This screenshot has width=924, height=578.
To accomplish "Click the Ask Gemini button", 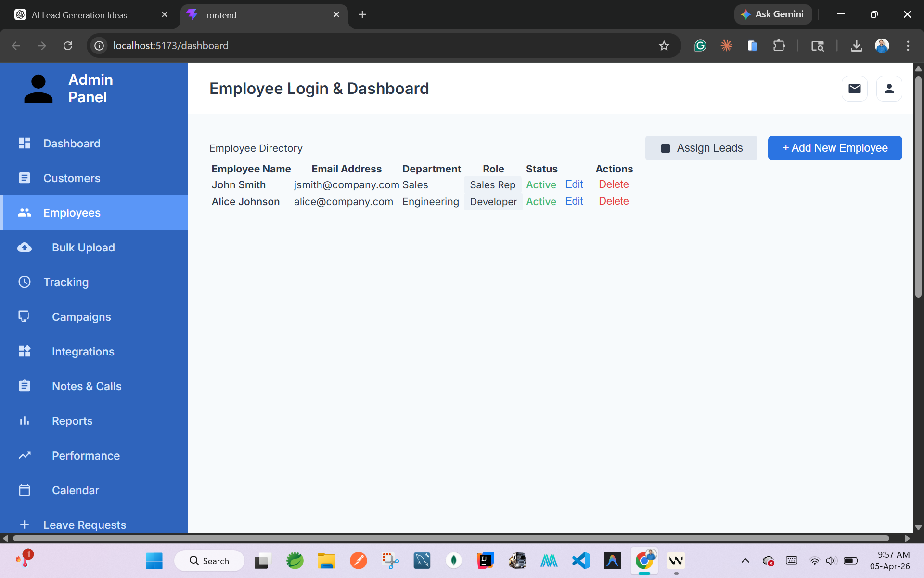I will pos(773,14).
